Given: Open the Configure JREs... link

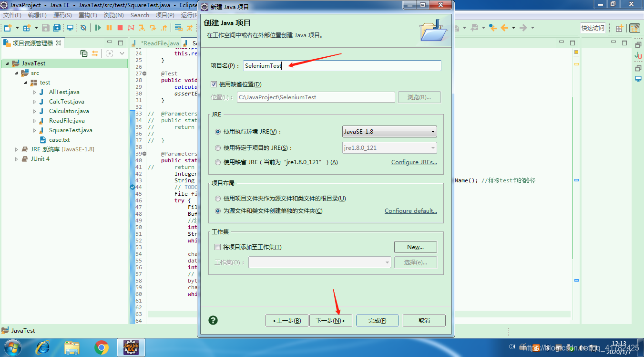Looking at the screenshot, I should pos(414,162).
